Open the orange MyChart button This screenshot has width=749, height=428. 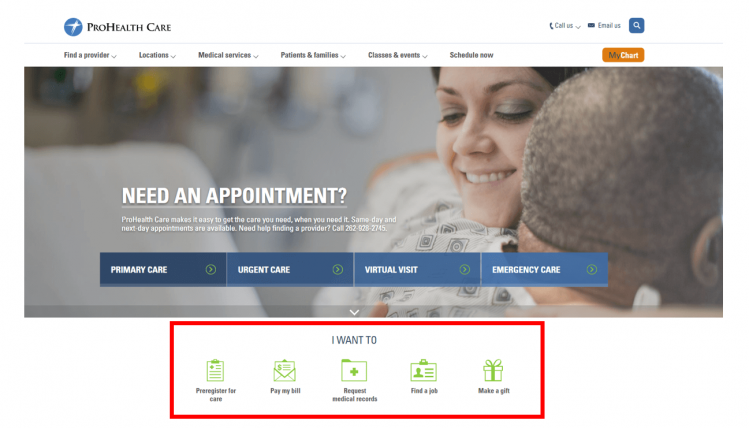pyautogui.click(x=623, y=55)
